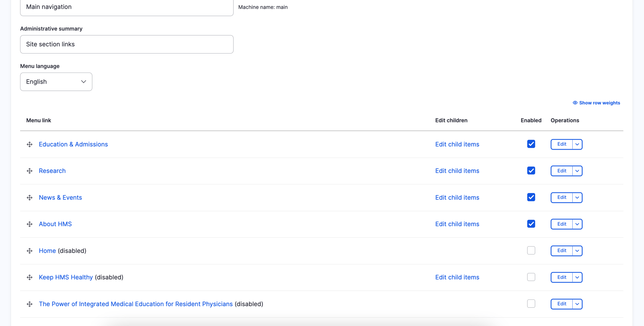Click the Main navigation title field
This screenshot has height=326, width=644.
pyautogui.click(x=127, y=7)
